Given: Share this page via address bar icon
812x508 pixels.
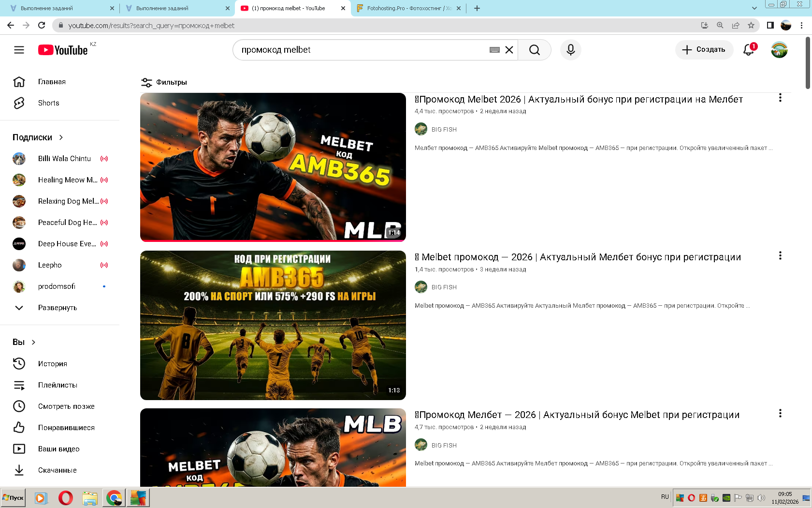Looking at the screenshot, I should 736,25.
